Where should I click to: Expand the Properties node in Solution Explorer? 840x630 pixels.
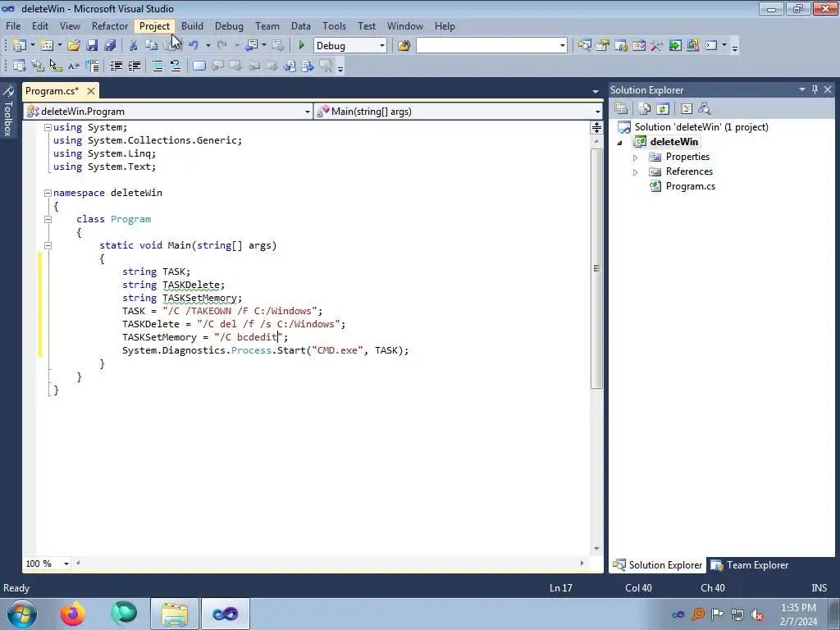point(636,157)
